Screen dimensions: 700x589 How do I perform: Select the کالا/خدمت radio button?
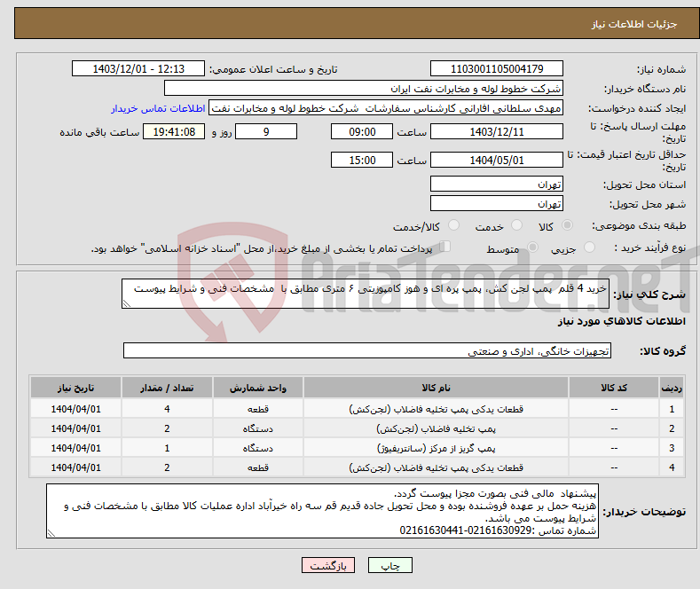(453, 225)
